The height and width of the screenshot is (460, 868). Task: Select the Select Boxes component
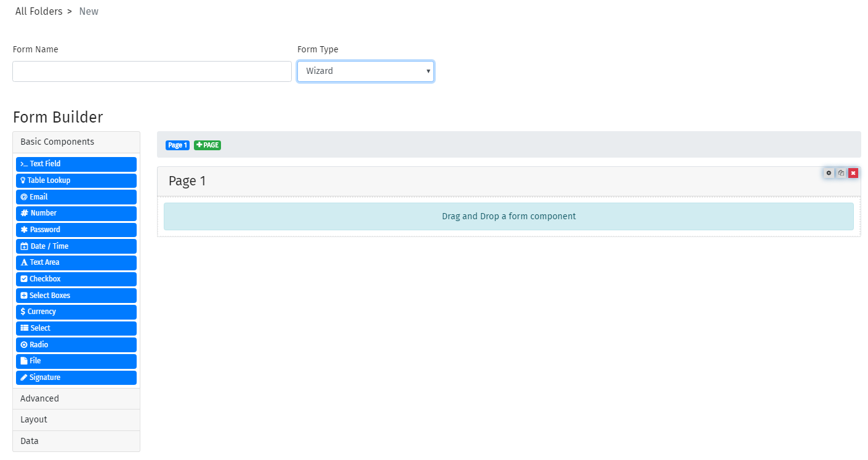click(76, 295)
